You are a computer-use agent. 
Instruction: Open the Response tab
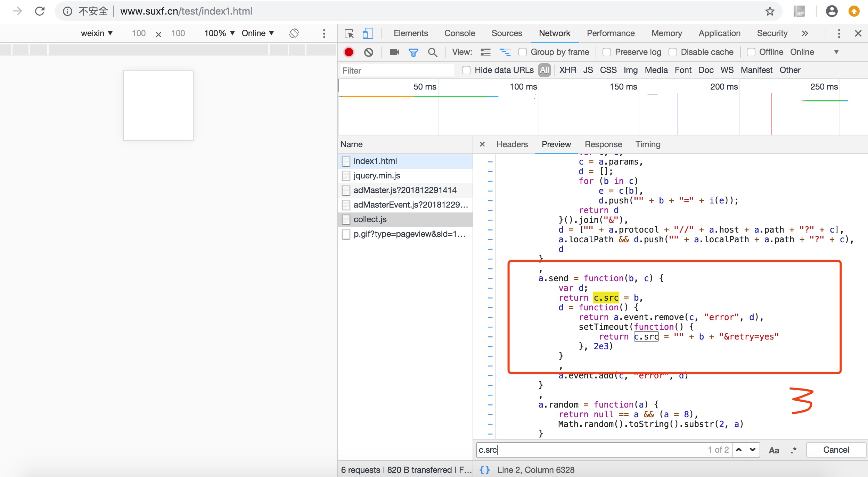603,144
